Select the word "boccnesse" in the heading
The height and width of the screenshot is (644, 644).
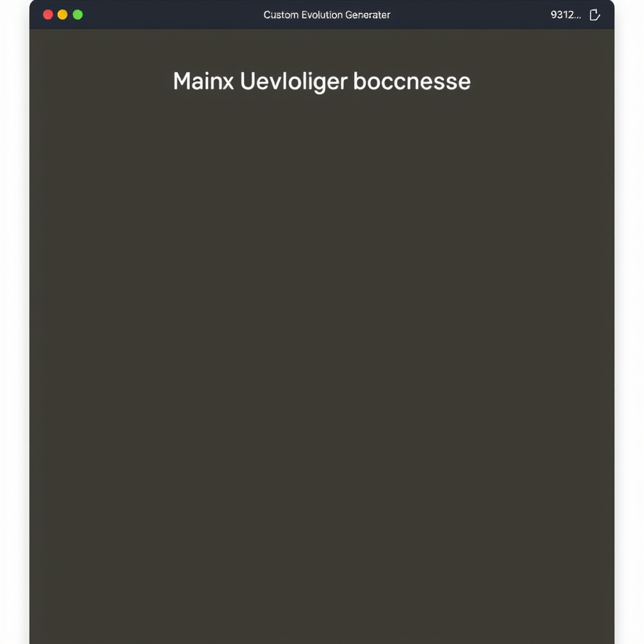pyautogui.click(x=412, y=82)
